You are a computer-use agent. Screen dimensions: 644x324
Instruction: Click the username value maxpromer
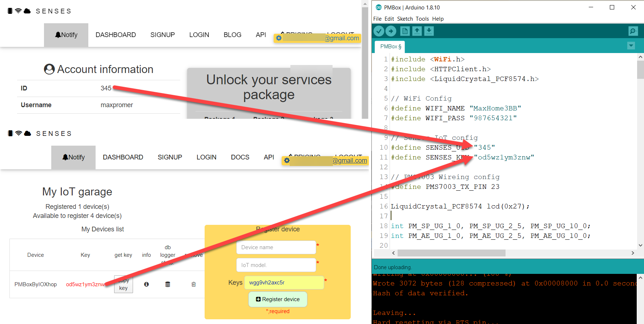click(117, 105)
